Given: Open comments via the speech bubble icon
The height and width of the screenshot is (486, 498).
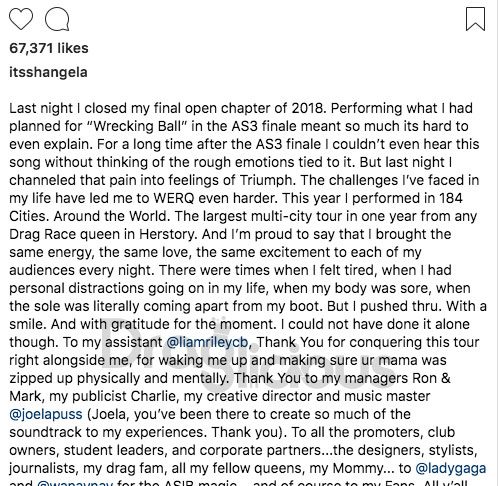Looking at the screenshot, I should 57,19.
